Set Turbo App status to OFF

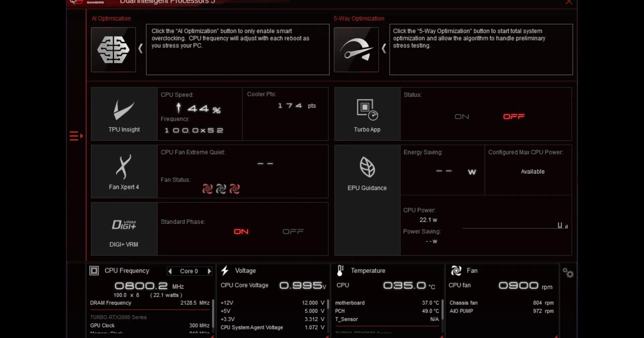coord(514,117)
